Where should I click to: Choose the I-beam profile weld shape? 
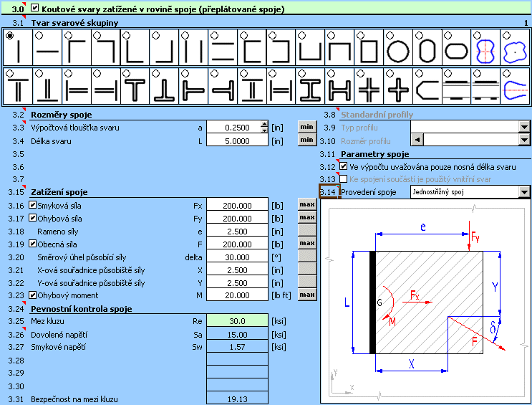pyautogui.click(x=302, y=73)
